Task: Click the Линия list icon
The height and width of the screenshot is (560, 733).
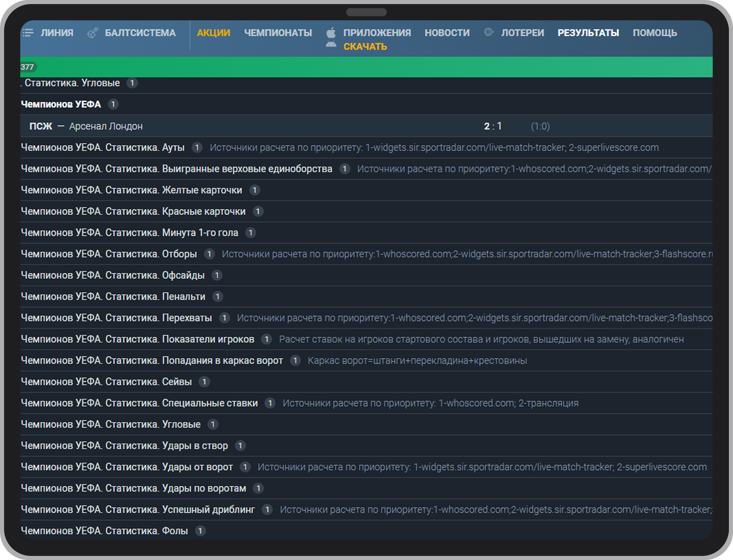Action: tap(28, 33)
